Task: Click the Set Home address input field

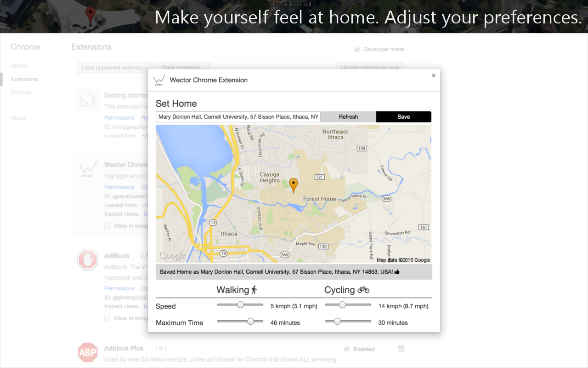Action: pyautogui.click(x=238, y=117)
